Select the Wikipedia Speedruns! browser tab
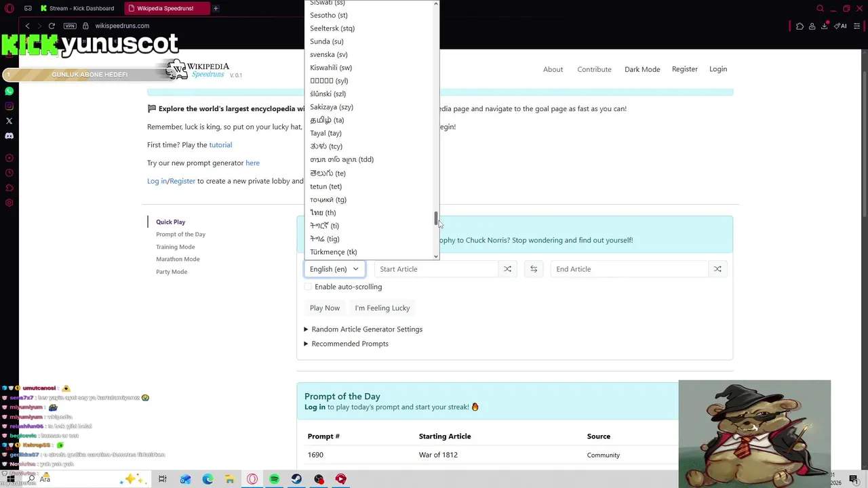Viewport: 868px width, 488px height. tap(167, 8)
